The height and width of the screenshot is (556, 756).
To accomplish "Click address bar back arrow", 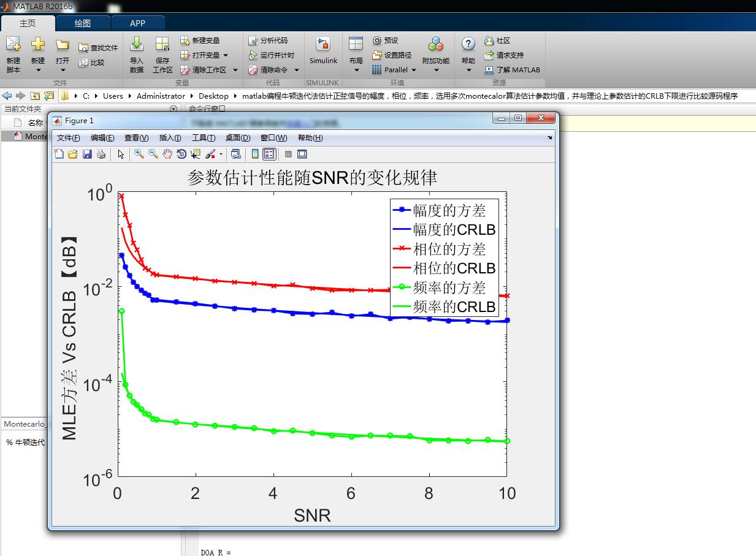I will click(x=7, y=96).
